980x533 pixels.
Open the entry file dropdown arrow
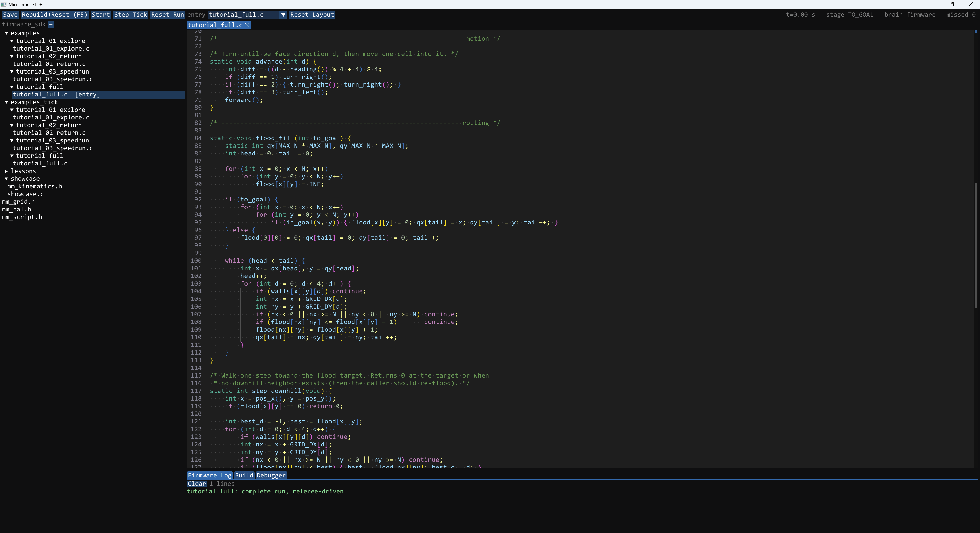click(283, 15)
